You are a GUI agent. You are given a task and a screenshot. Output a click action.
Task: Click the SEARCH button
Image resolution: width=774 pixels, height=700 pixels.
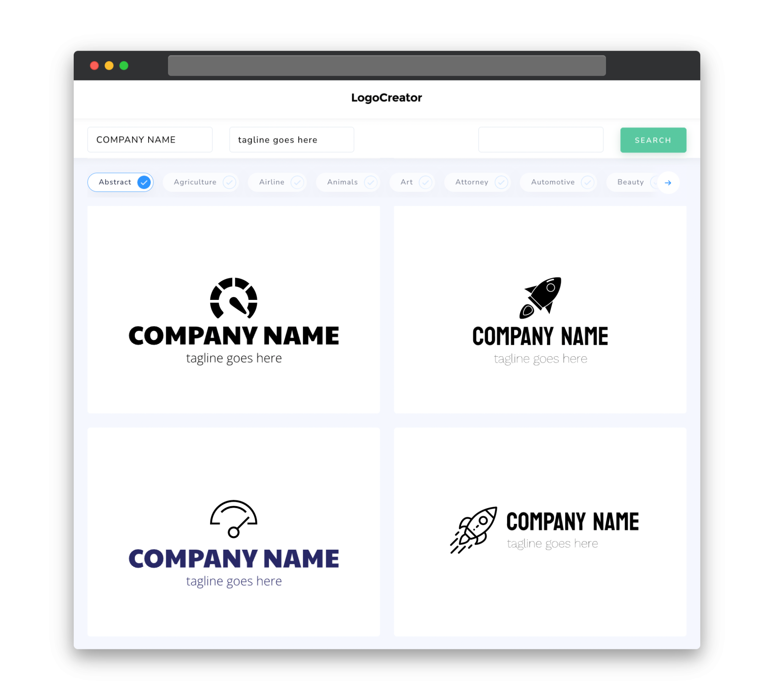[653, 140]
